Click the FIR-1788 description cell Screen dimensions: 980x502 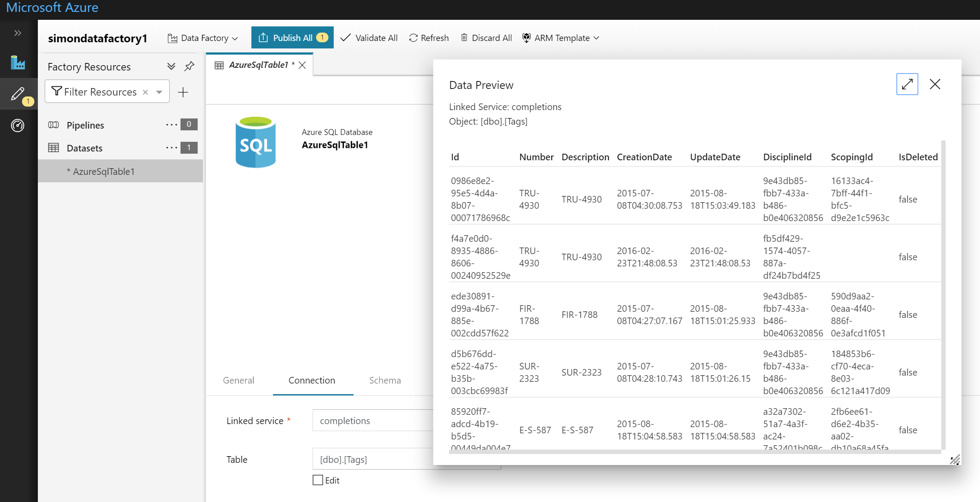pos(579,315)
